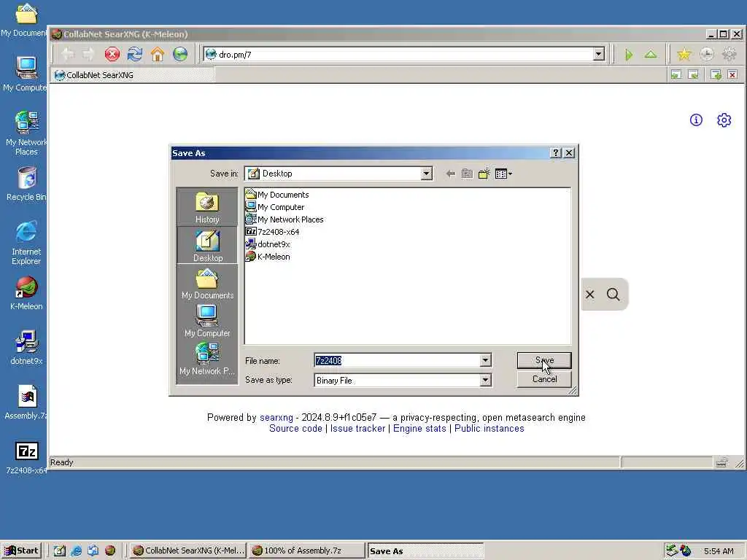
Task: Open the View Menu dropdown in dialog
Action: click(x=503, y=174)
